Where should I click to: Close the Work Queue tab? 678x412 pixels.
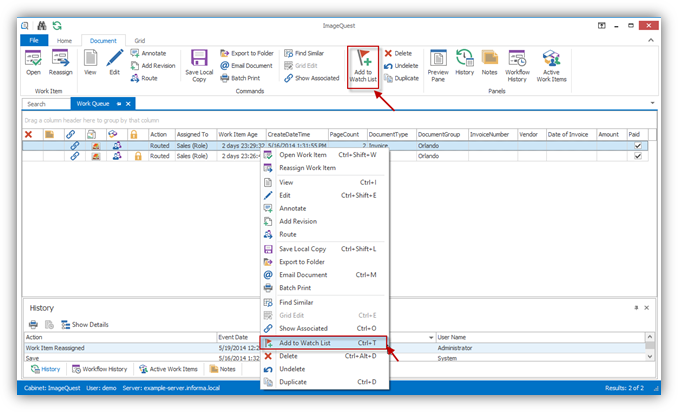click(x=128, y=104)
